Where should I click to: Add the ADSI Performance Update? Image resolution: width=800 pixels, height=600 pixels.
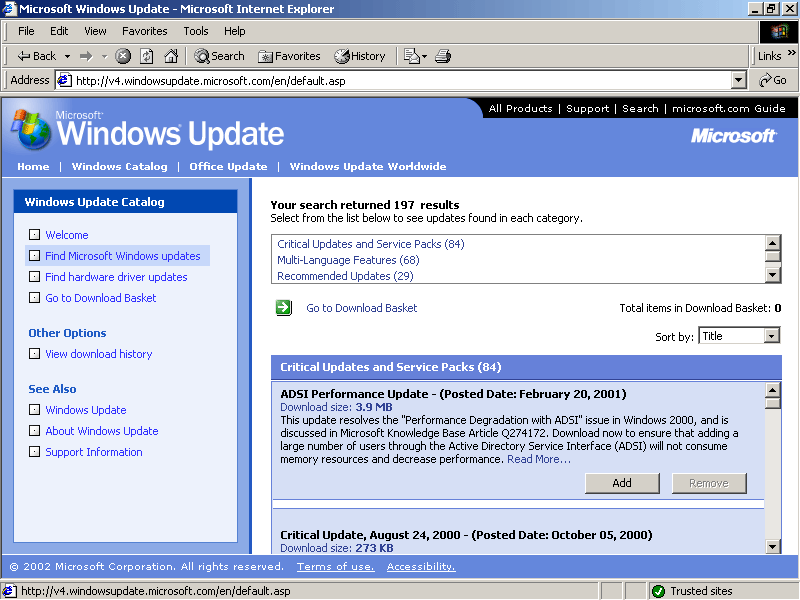pyautogui.click(x=622, y=483)
